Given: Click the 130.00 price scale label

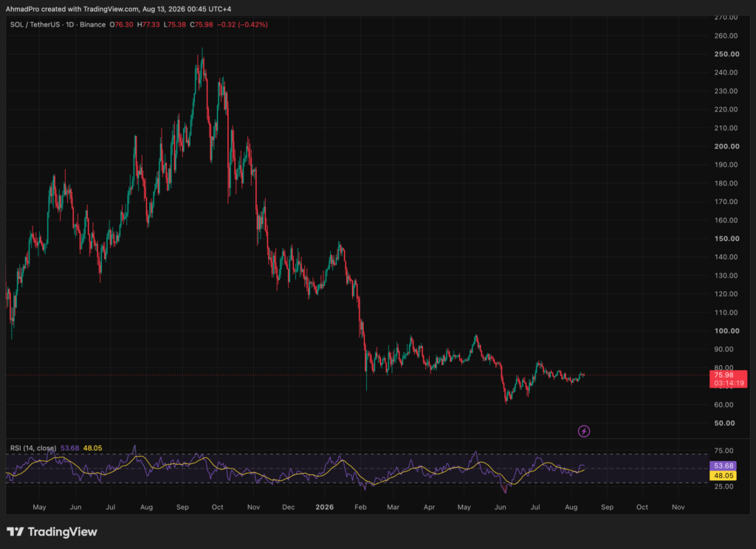Looking at the screenshot, I should click(726, 276).
